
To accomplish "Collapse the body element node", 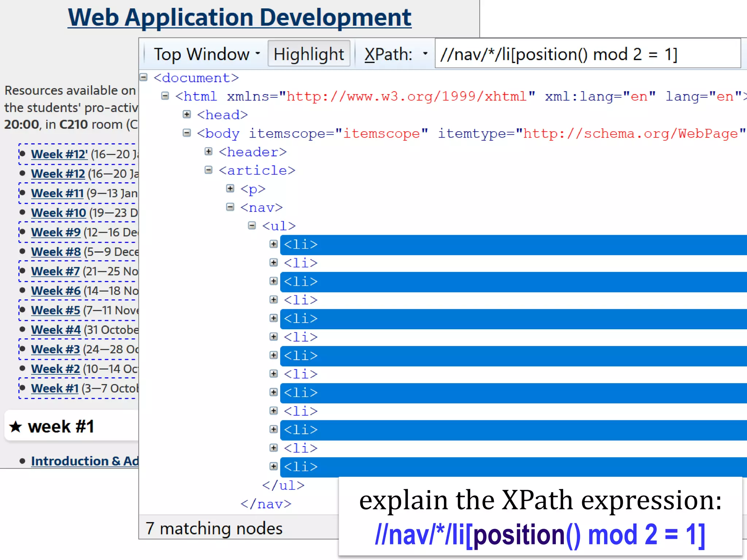I will tap(187, 133).
